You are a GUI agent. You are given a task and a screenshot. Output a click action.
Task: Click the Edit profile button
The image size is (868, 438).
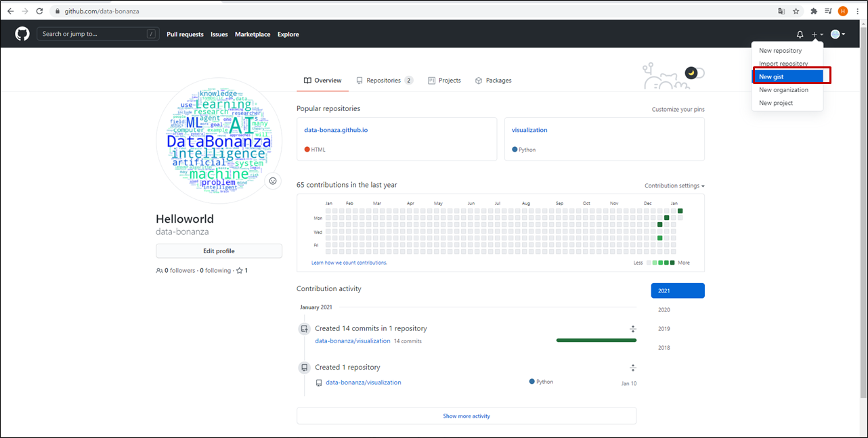coord(219,251)
